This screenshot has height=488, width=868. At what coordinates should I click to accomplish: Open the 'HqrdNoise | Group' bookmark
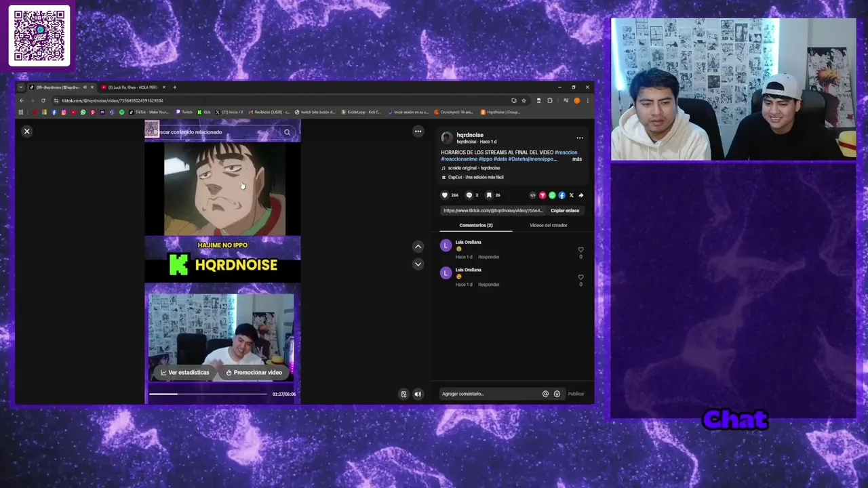click(x=500, y=112)
